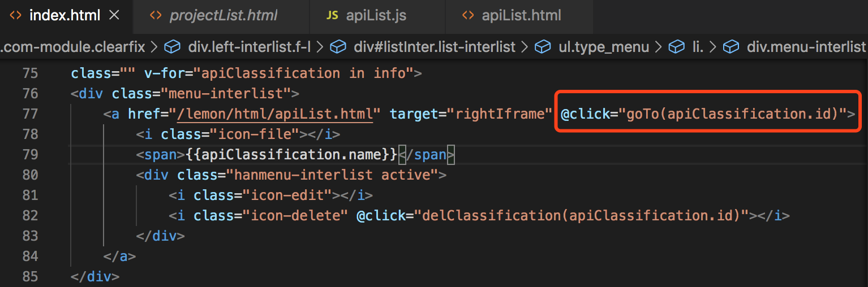This screenshot has width=868, height=287.
Task: Click cube icon before ul.type_menu breadcrumb
Action: pyautogui.click(x=544, y=47)
